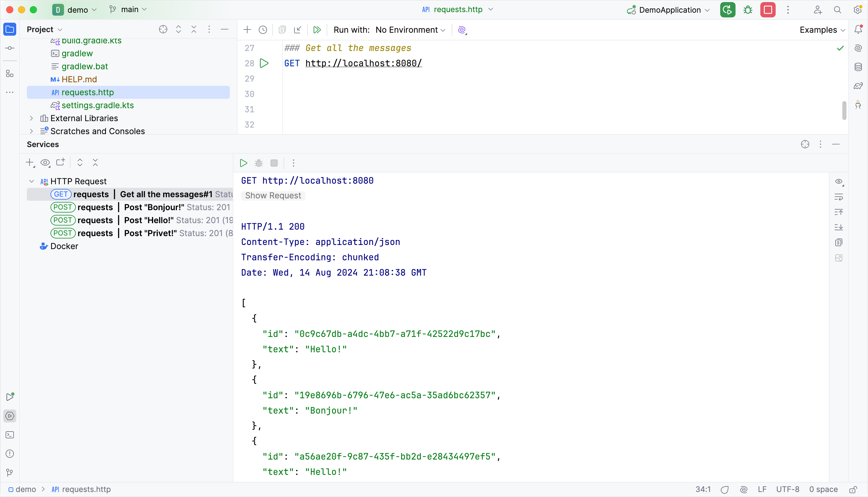Debug DemoApplication with bug icon
The width and height of the screenshot is (868, 497).
(x=748, y=9)
